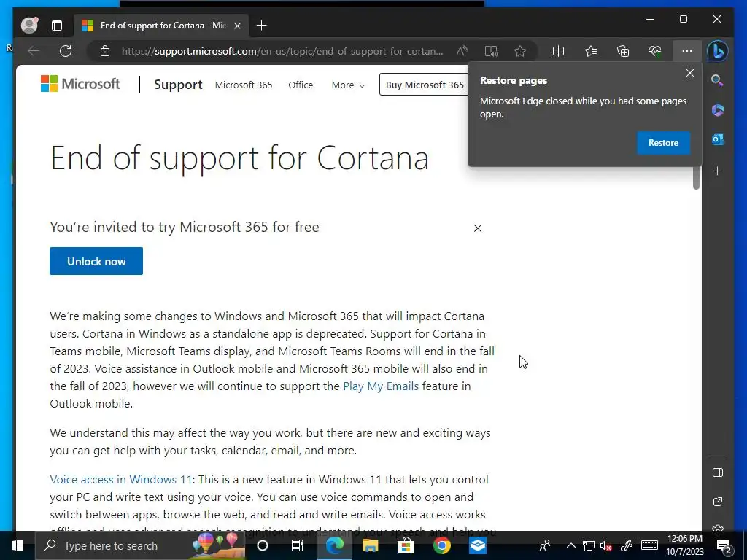Viewport: 747px width, 560px height.
Task: Open clock showing 12:06 PM
Action: [x=684, y=545]
